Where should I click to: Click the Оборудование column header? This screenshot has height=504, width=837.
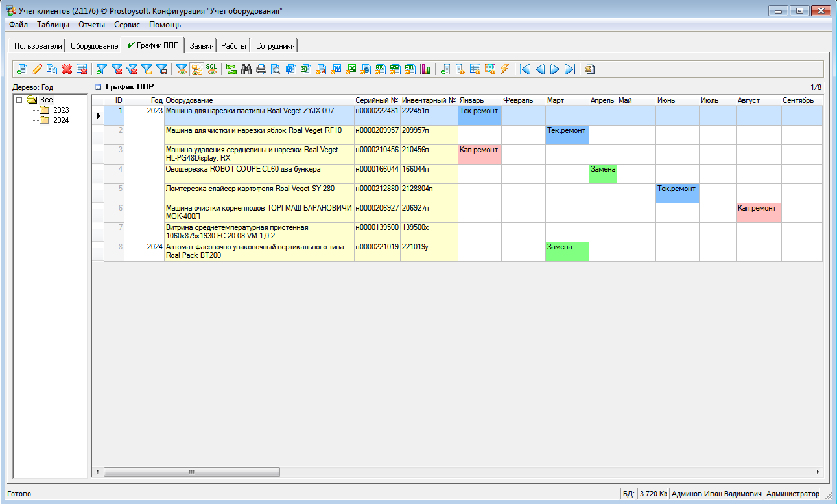(x=259, y=100)
